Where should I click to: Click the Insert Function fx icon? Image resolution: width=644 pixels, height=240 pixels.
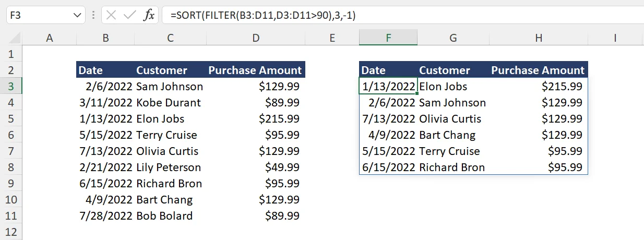(x=149, y=15)
